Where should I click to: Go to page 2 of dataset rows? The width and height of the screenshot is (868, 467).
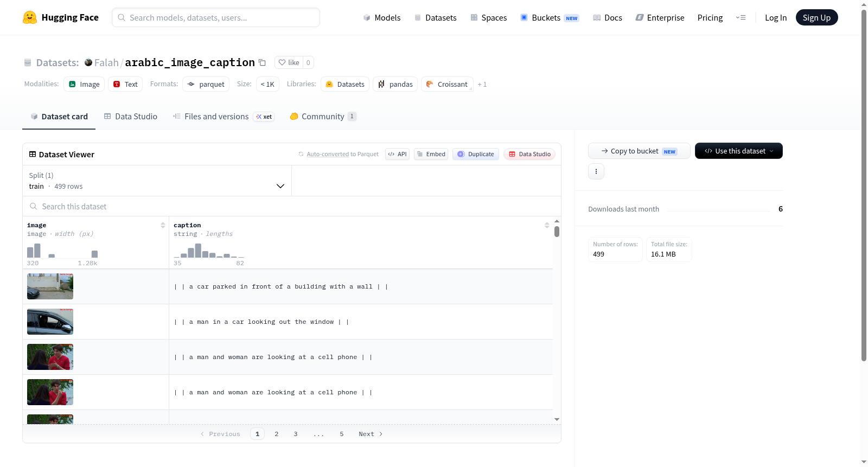276,433
